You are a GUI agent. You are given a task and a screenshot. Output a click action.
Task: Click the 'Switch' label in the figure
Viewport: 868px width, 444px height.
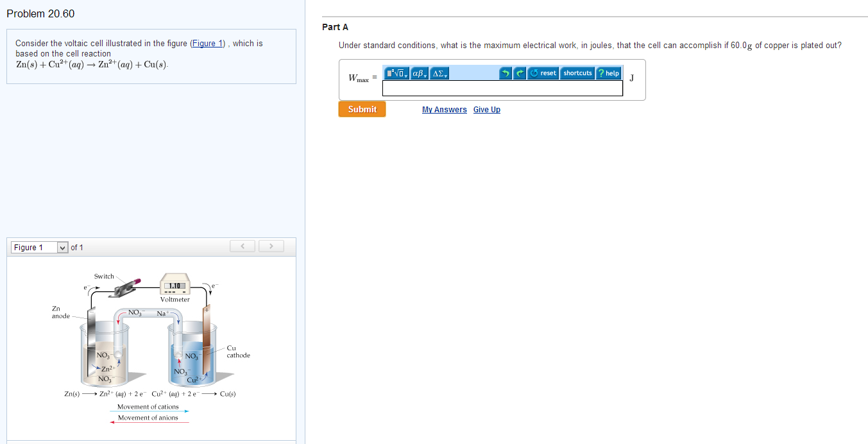coord(104,277)
